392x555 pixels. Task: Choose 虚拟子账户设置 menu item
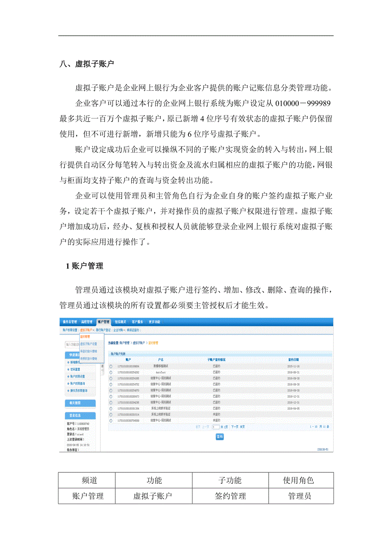pos(88,344)
